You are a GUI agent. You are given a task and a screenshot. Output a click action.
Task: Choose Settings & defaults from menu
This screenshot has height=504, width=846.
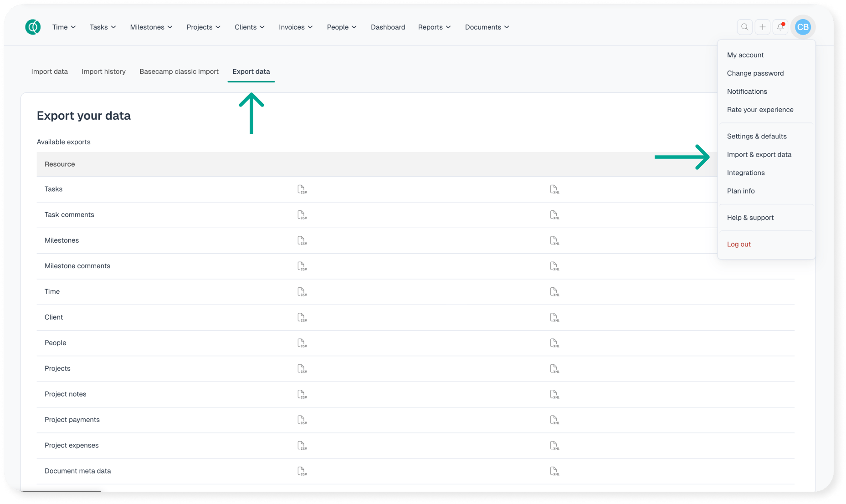(757, 137)
